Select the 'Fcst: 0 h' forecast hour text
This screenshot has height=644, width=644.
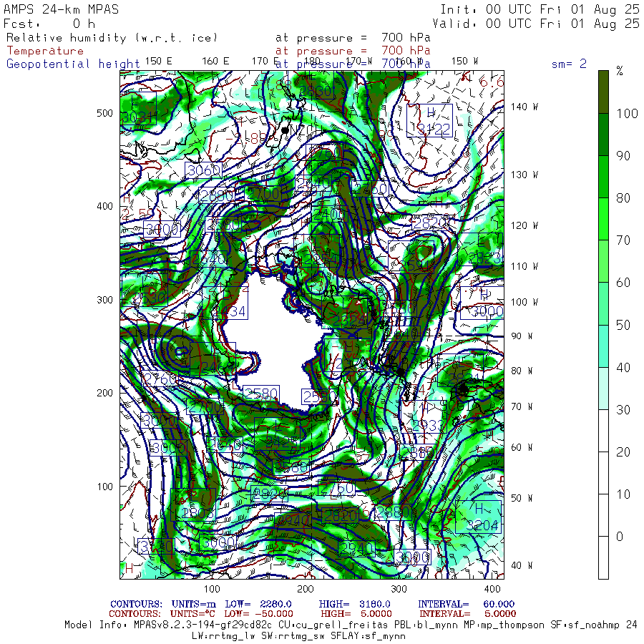(x=49, y=24)
